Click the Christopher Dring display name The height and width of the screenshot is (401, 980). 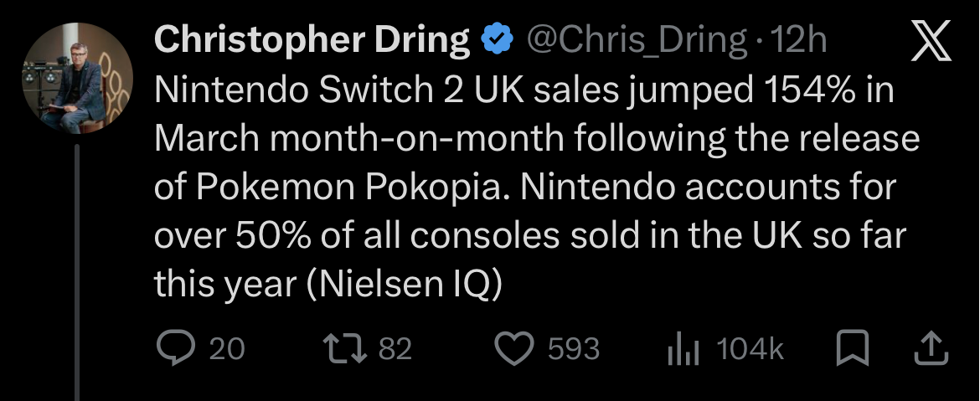click(x=312, y=40)
